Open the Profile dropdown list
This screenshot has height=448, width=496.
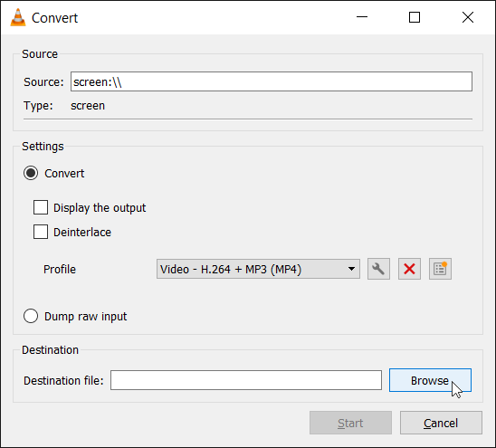pos(258,269)
